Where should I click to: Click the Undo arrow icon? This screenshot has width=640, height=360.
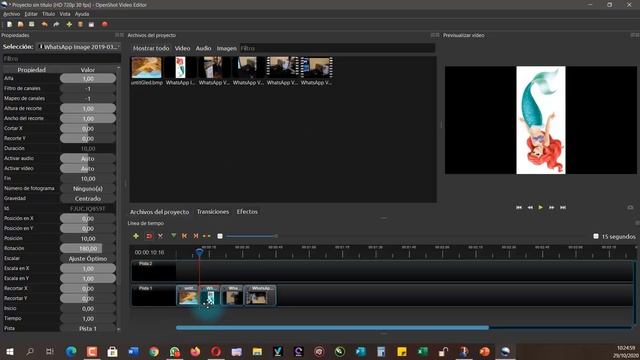44,24
